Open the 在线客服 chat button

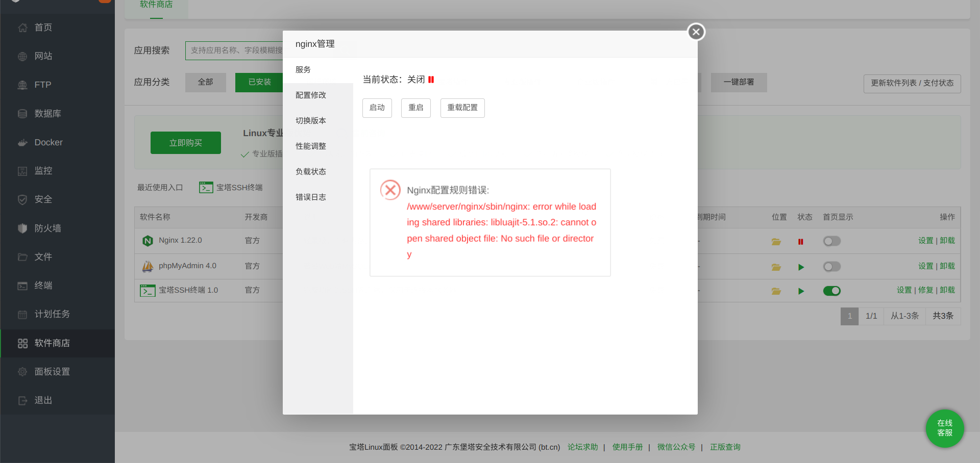[x=945, y=428]
